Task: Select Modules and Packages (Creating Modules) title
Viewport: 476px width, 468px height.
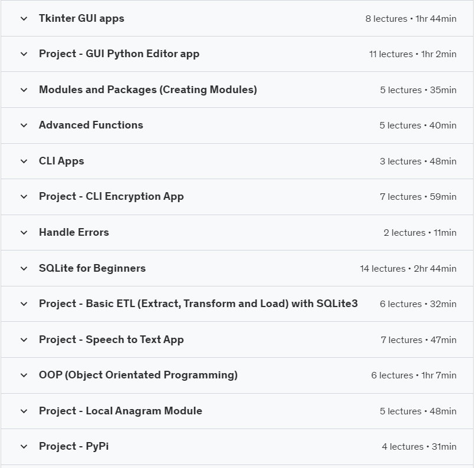Action: coord(148,90)
